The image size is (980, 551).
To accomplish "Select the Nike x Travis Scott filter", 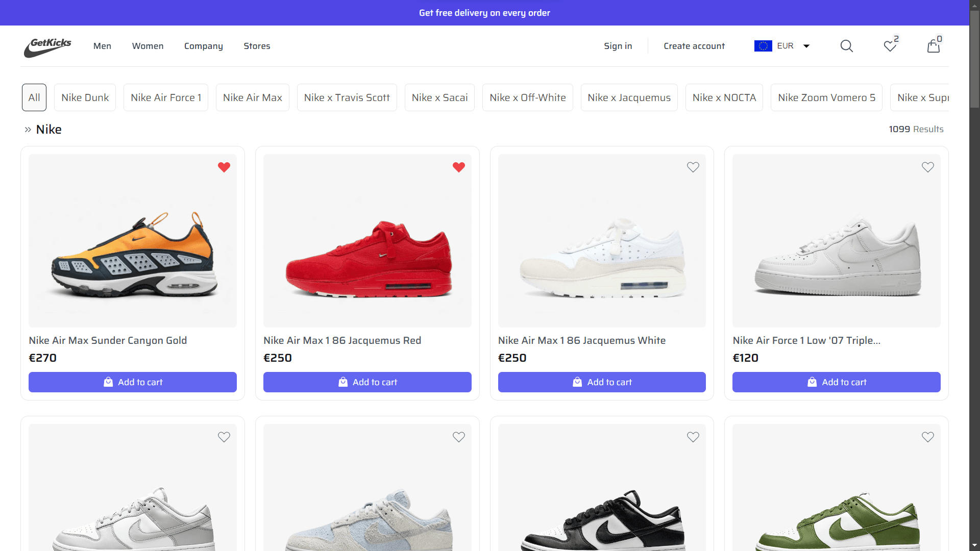I will pyautogui.click(x=347, y=97).
